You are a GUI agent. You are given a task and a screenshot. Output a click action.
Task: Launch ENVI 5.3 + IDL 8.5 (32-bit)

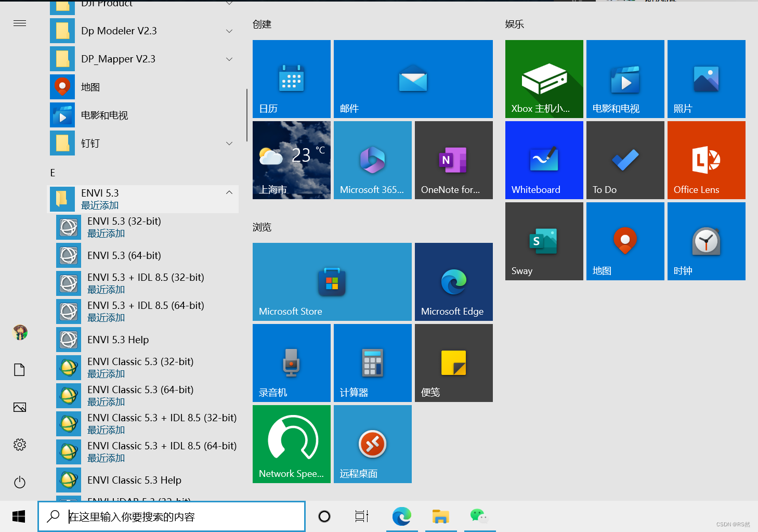pos(146,283)
